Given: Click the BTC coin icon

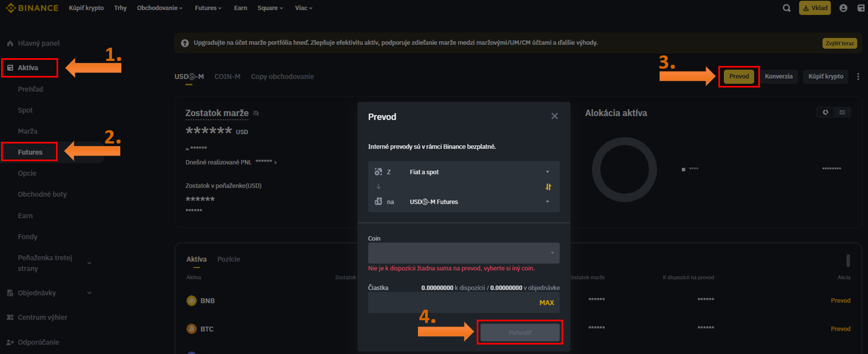Looking at the screenshot, I should pos(191,329).
